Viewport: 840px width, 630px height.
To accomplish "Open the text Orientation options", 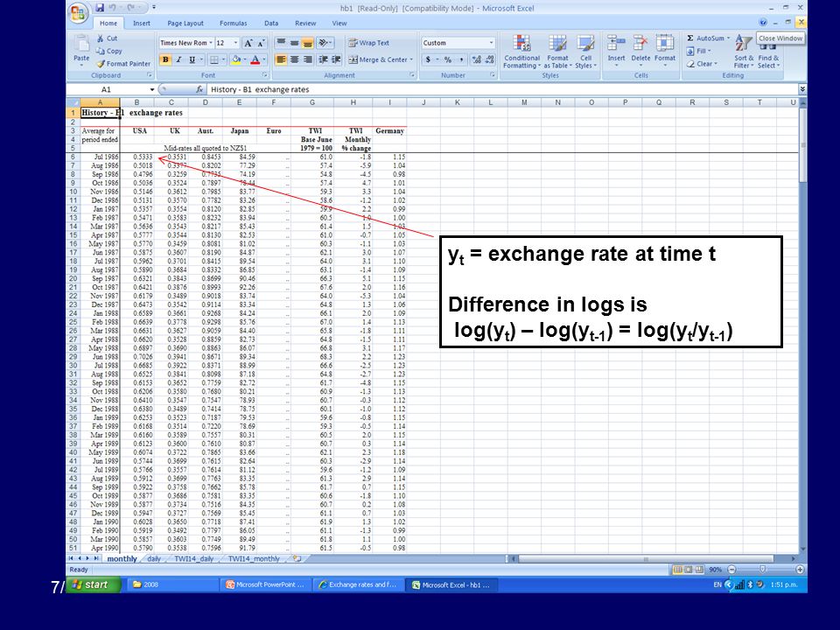I will [324, 43].
